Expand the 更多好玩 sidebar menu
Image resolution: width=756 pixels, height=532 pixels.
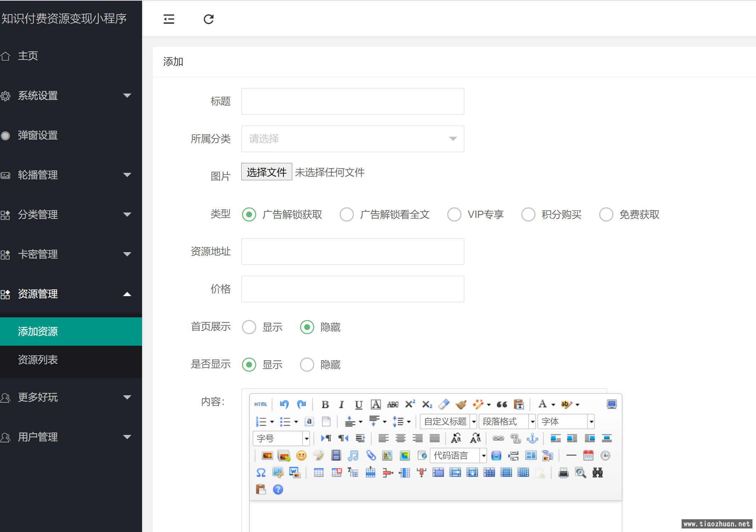[71, 397]
